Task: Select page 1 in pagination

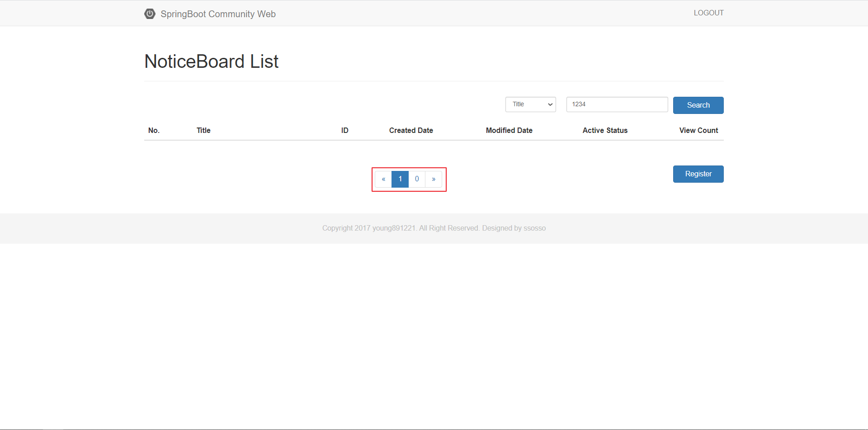Action: pos(400,179)
